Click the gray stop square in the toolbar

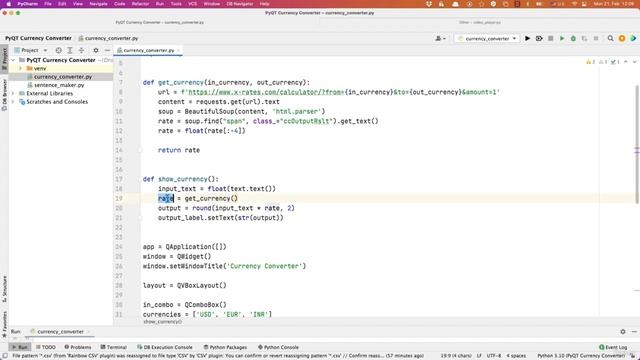point(550,38)
